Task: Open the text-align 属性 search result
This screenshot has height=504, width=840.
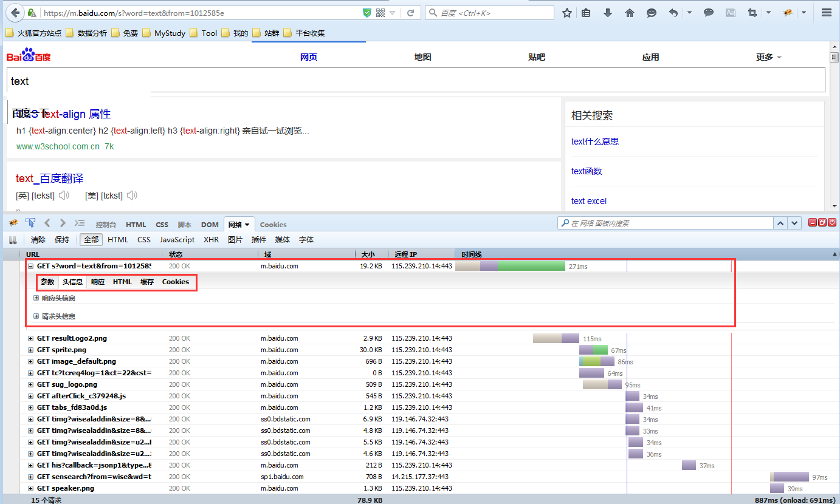Action: pyautogui.click(x=63, y=114)
